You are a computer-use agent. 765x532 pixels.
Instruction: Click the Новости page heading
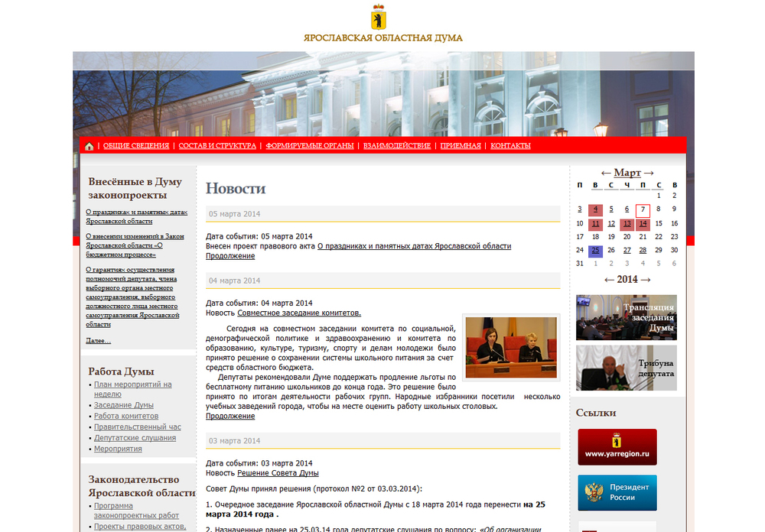(236, 188)
